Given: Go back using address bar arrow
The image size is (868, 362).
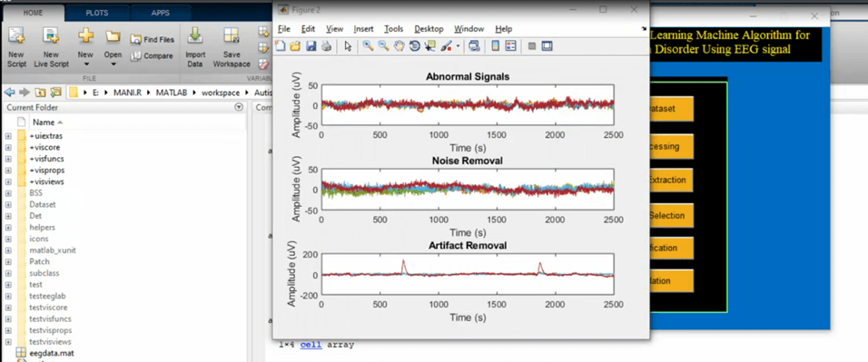Looking at the screenshot, I should (x=9, y=93).
